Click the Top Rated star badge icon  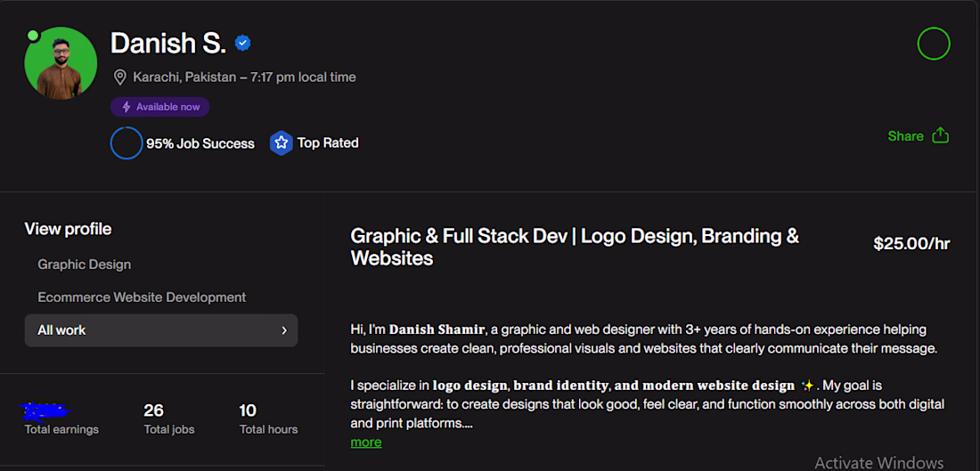pos(282,142)
